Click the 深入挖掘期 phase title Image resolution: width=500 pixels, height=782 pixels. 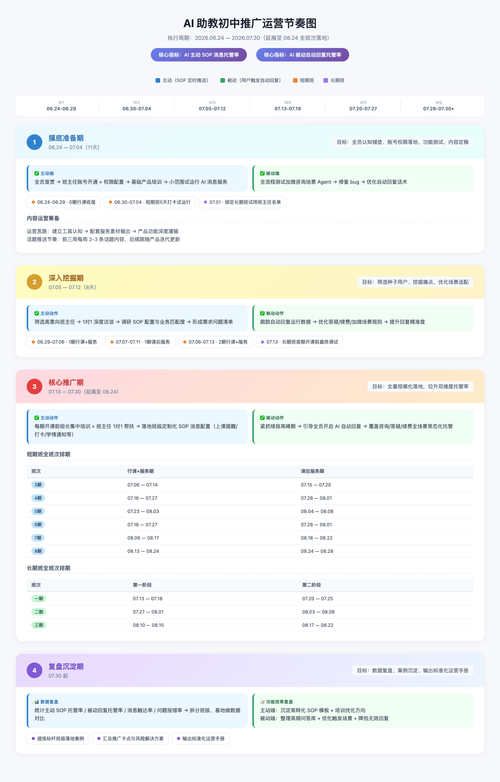tap(66, 278)
